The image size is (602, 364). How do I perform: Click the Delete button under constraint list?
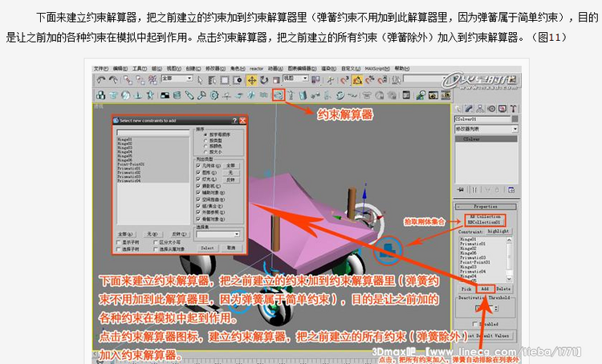(x=503, y=289)
